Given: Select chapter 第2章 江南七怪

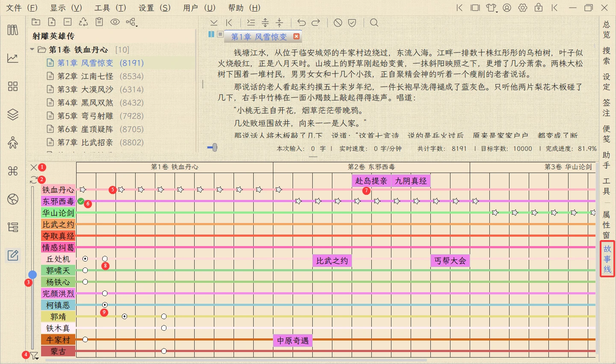Looking at the screenshot, I should coord(101,76).
